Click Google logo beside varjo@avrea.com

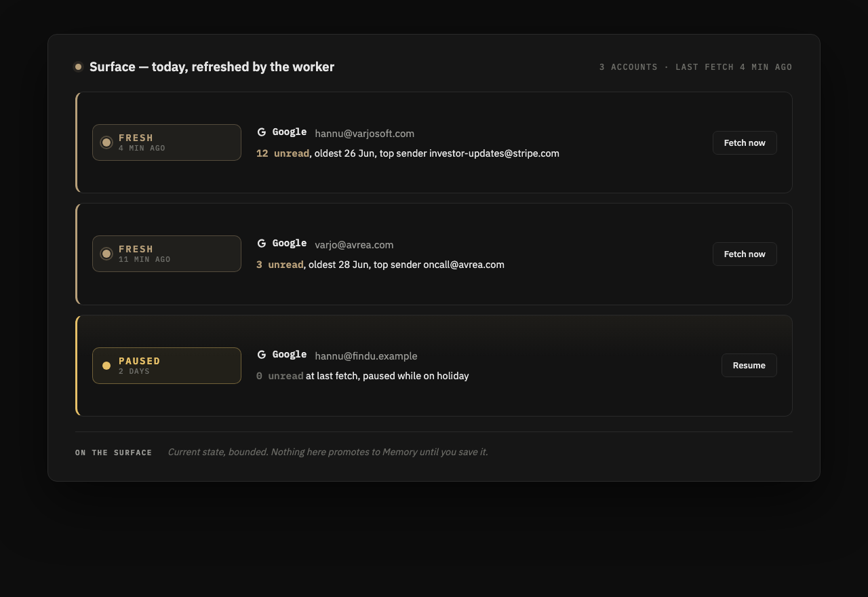point(262,244)
